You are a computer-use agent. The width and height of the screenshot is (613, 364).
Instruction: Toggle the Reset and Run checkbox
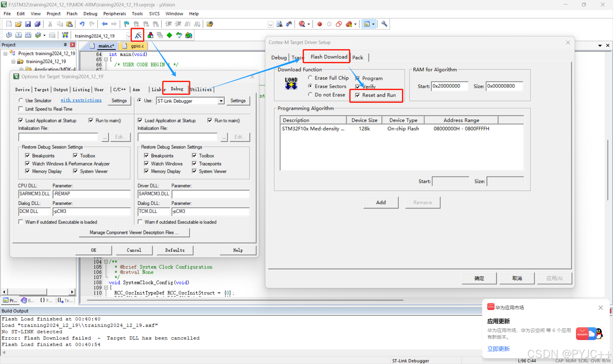(358, 95)
